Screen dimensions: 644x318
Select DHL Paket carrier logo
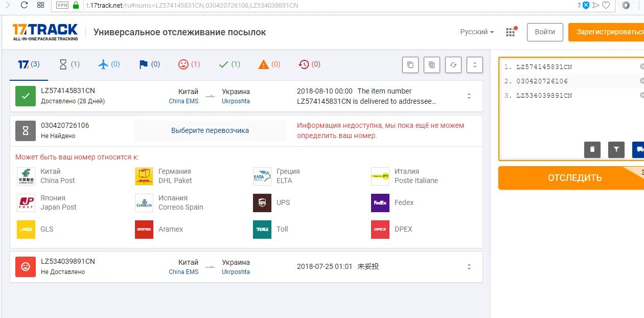point(144,176)
